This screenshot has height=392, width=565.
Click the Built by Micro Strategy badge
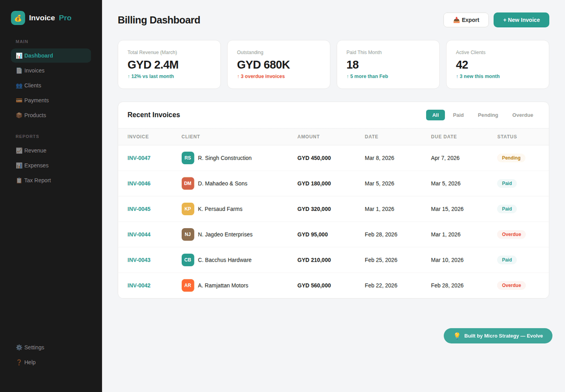(x=498, y=336)
